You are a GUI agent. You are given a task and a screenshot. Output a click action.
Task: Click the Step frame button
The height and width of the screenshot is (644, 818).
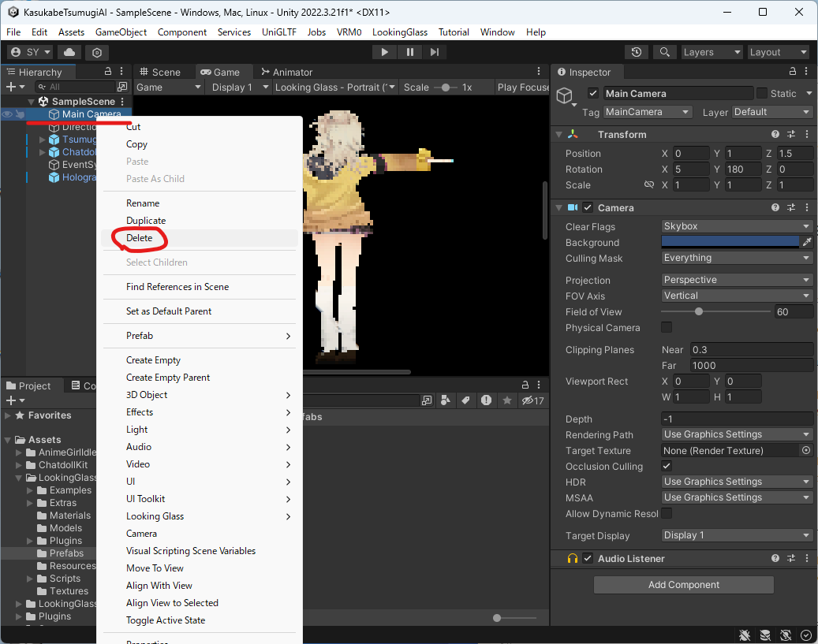[435, 52]
